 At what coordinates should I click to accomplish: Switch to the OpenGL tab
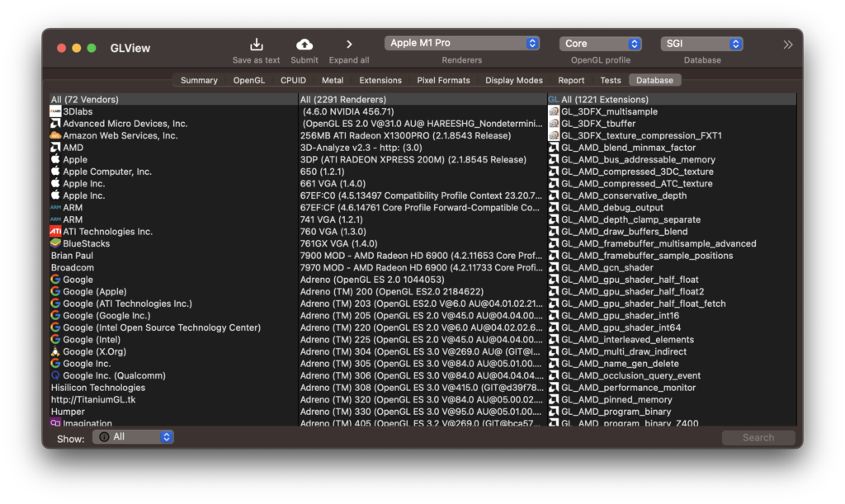coord(249,80)
